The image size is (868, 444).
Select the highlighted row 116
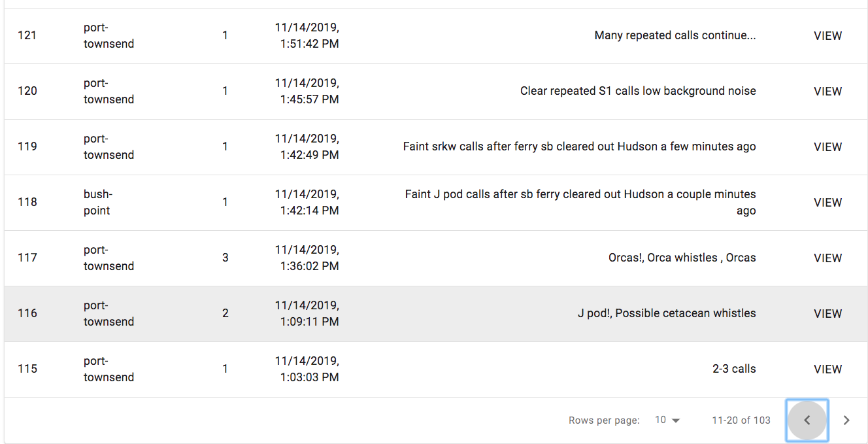coord(436,314)
